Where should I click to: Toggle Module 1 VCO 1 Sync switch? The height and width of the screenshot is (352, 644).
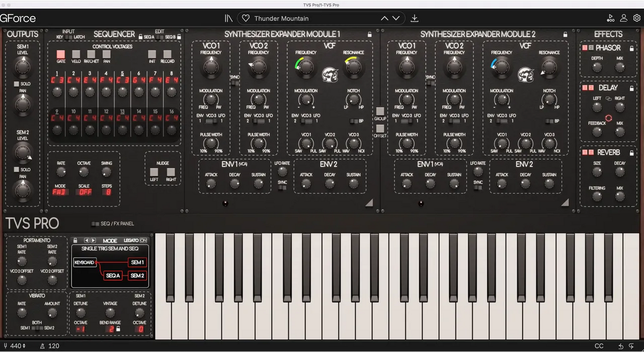pos(235,83)
